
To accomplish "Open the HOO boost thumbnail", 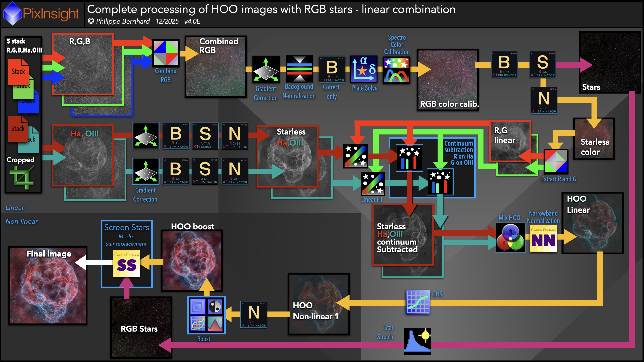I will click(192, 260).
